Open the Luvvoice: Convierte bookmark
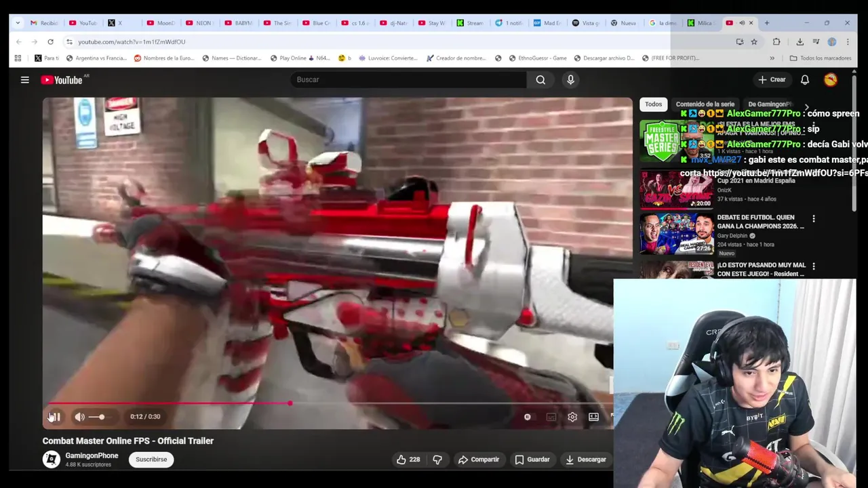Screen dimensions: 868x488 click(x=388, y=58)
